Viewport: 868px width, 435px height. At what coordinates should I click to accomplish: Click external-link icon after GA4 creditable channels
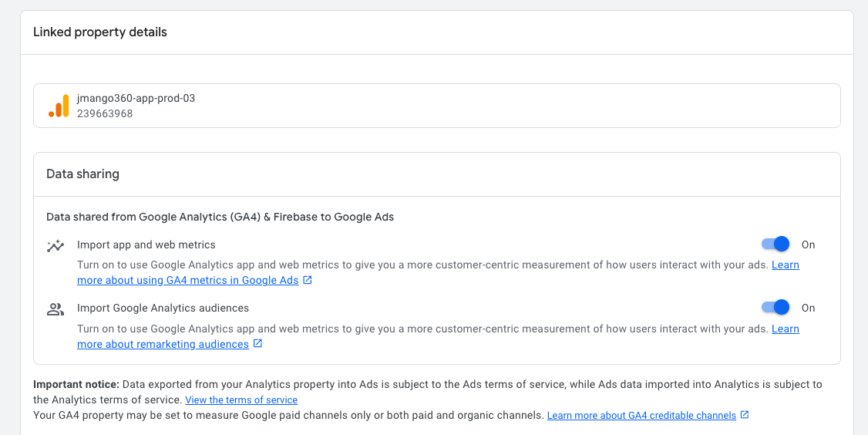tap(745, 415)
